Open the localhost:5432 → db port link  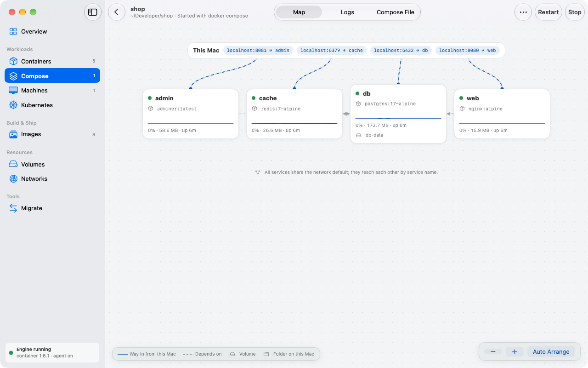pyautogui.click(x=401, y=51)
